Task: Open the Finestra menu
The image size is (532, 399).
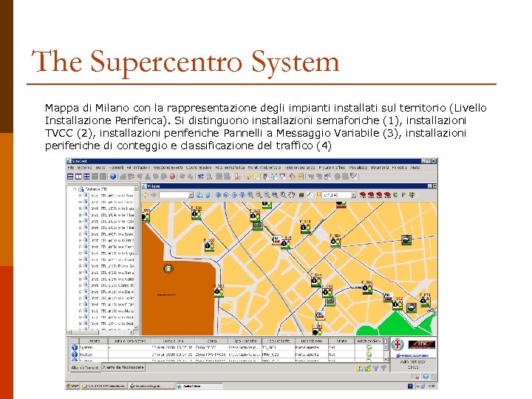Action: (x=399, y=168)
